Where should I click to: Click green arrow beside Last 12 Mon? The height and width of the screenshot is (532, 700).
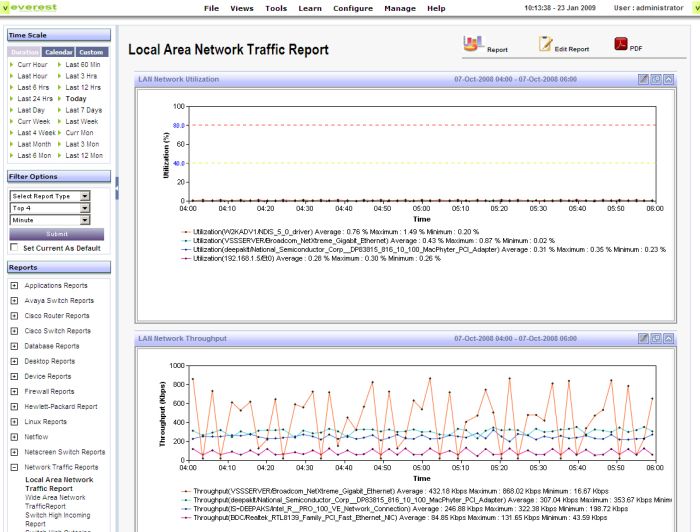(x=59, y=155)
